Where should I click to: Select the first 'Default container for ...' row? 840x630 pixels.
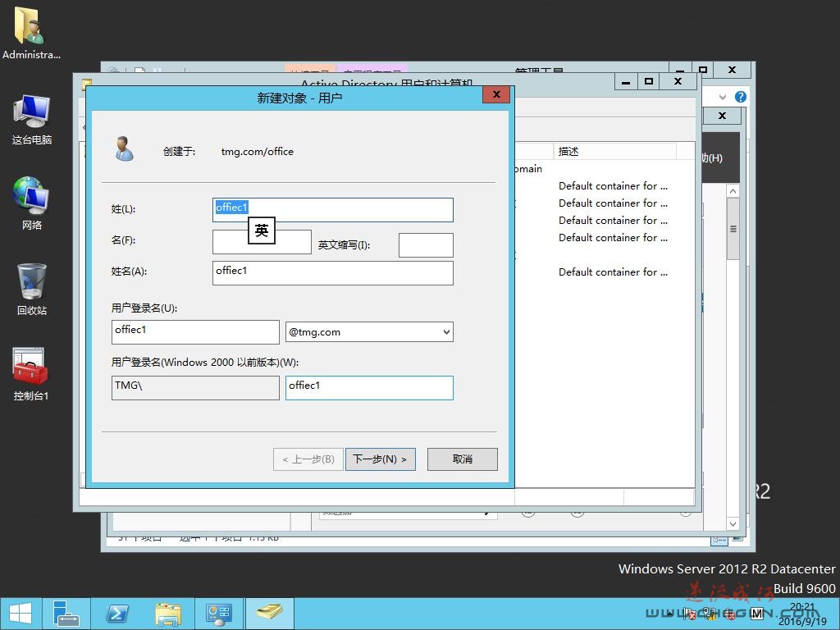tap(613, 186)
